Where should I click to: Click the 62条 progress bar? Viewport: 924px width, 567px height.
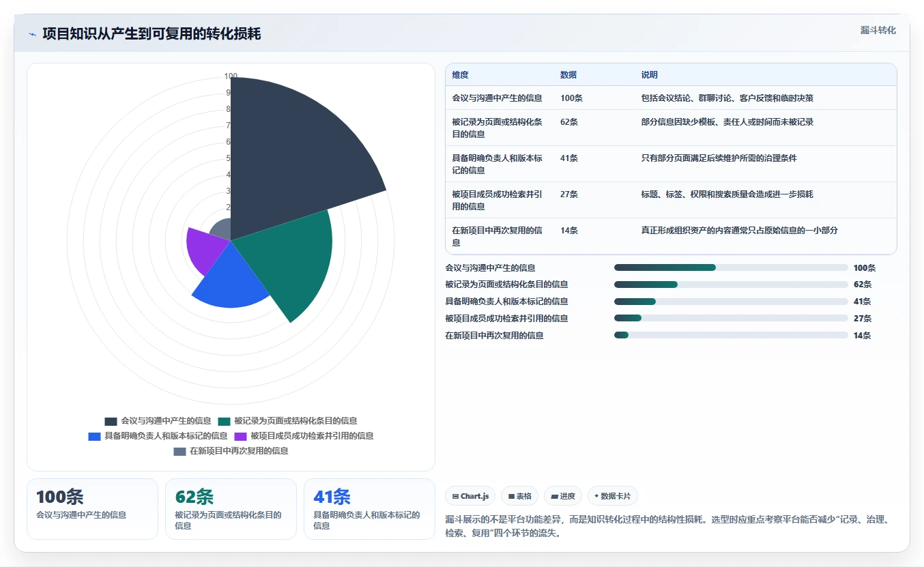click(731, 285)
